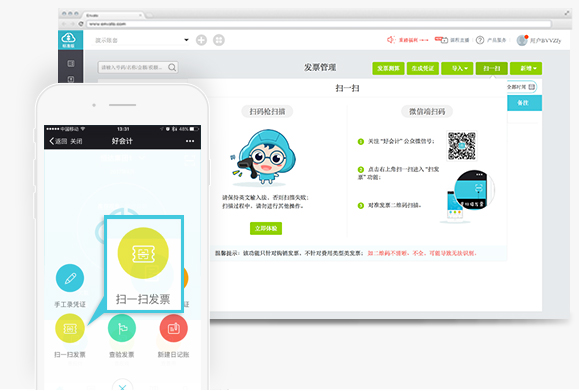Click the 备注 column header
579x391 pixels.
tap(524, 103)
